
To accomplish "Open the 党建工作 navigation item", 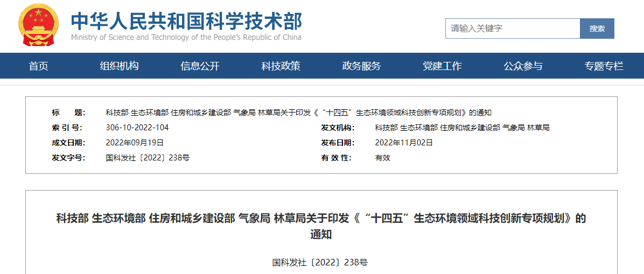I will click(x=443, y=66).
